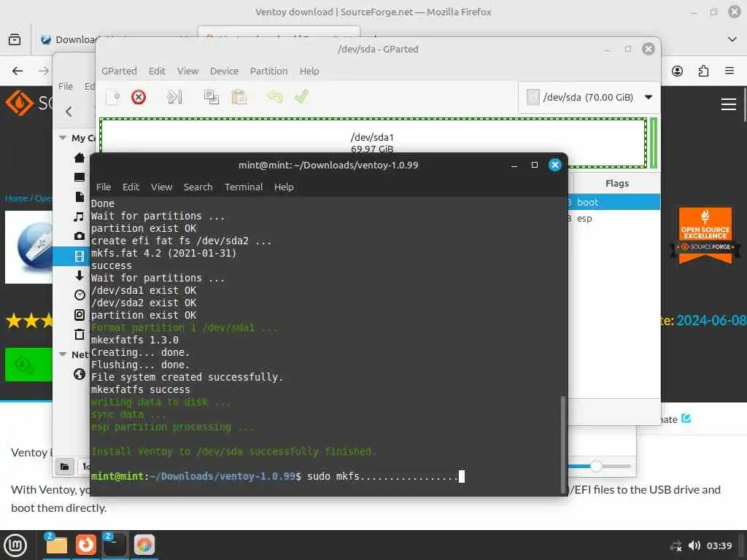Open the GParted menu in GParted

pyautogui.click(x=119, y=71)
